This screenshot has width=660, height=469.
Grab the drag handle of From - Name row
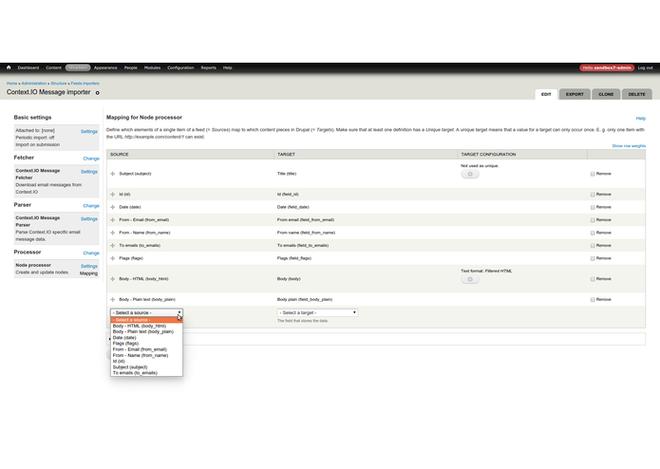[112, 232]
